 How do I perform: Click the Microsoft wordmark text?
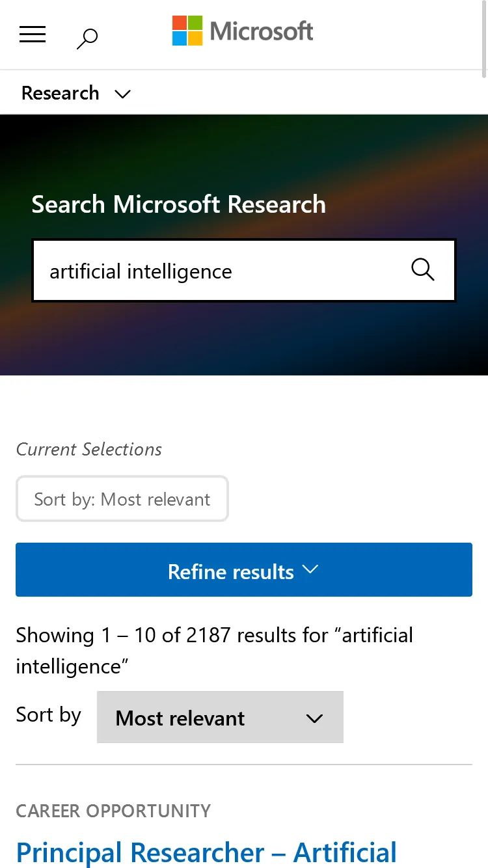pyautogui.click(x=262, y=31)
